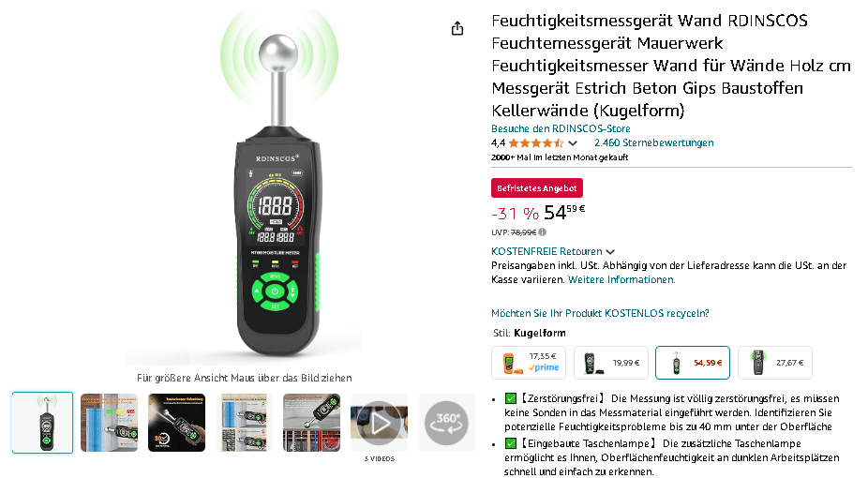Select thumbnail showing blue wall measurement
The height and width of the screenshot is (478, 868).
pyautogui.click(x=109, y=423)
